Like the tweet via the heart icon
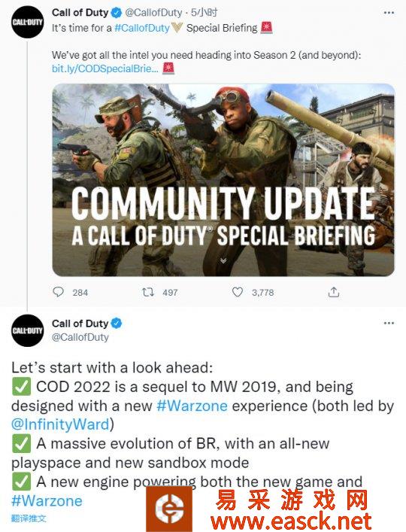Screen dimensions: 406x532 (238, 292)
